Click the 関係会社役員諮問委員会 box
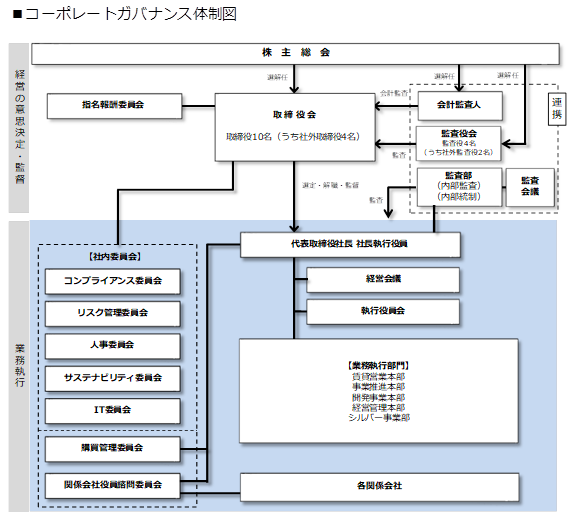Image resolution: width=569 pixels, height=513 pixels. point(112,485)
